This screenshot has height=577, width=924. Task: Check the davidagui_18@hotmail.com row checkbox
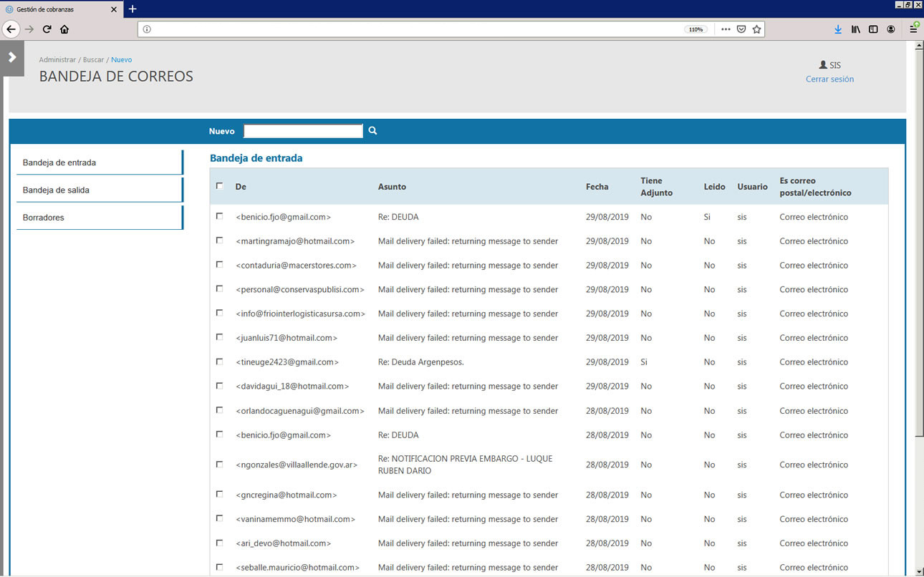[x=219, y=386]
